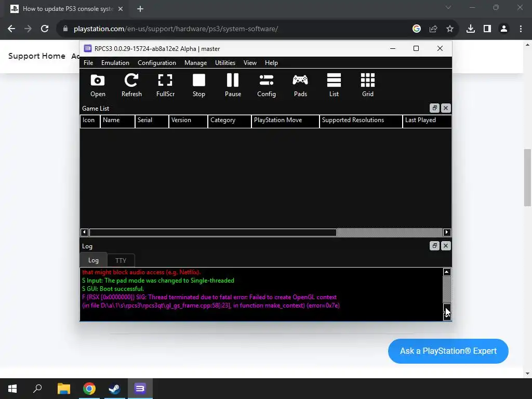The image size is (532, 399).
Task: Open the Help menu
Action: [271, 63]
